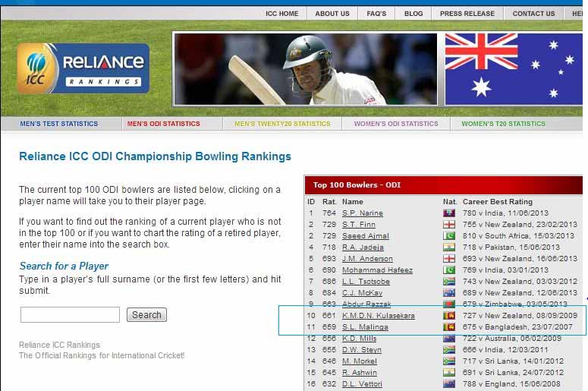The height and width of the screenshot is (391, 588).
Task: Click the South Africa flag beside L.L. Tsotsobe
Action: tap(449, 282)
